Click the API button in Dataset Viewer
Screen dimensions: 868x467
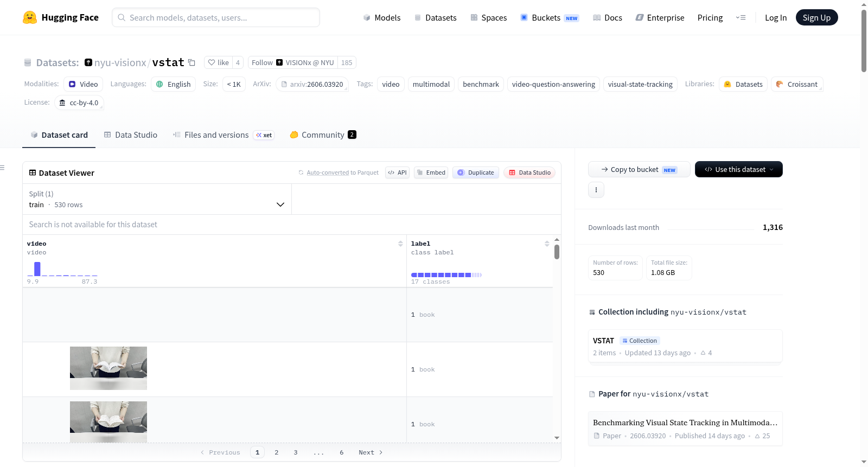397,172
